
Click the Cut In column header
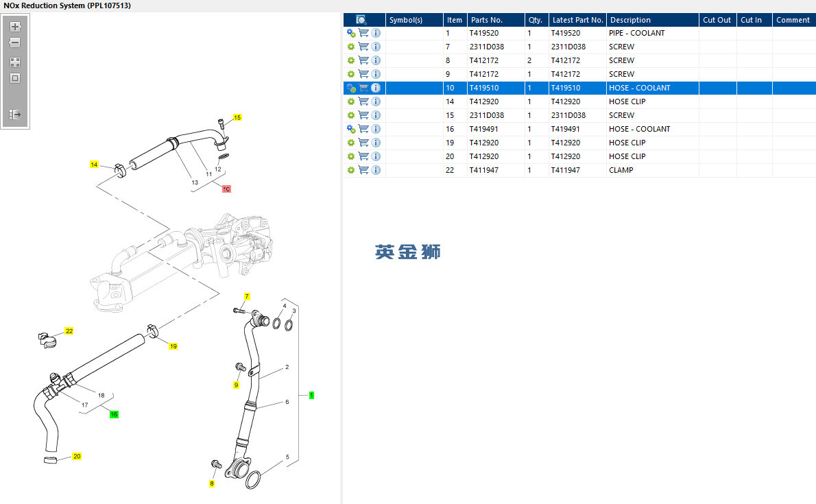[754, 20]
